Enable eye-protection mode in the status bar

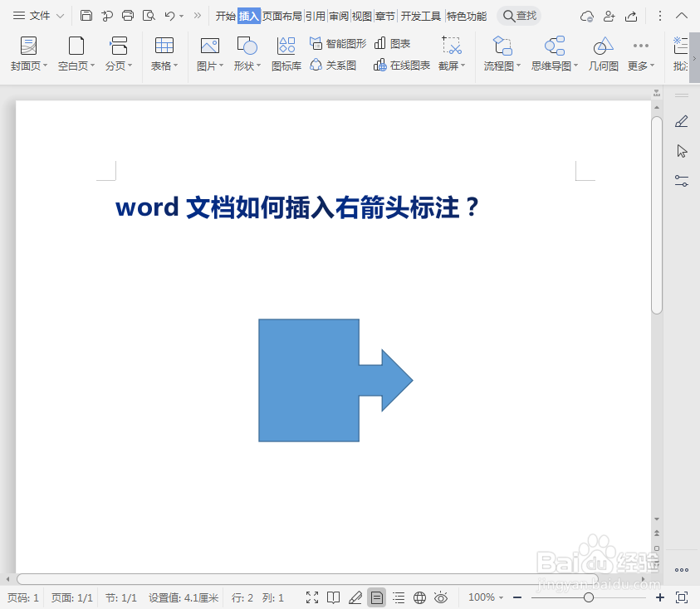point(441,597)
